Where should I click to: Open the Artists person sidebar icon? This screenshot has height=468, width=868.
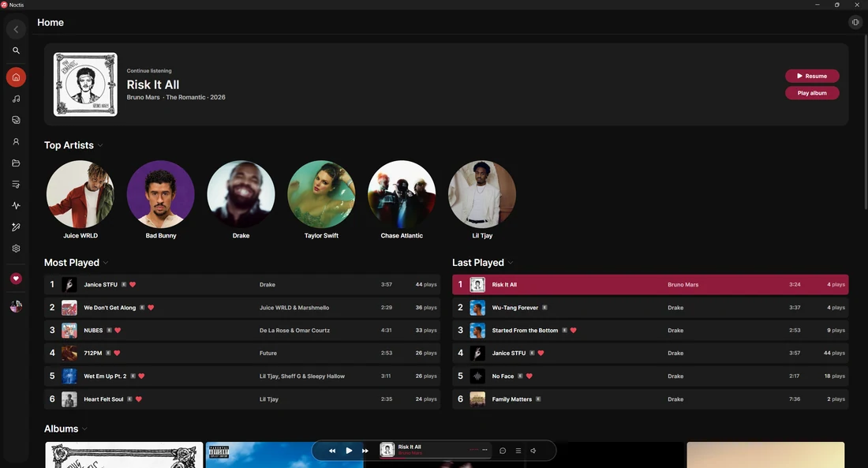coord(16,142)
